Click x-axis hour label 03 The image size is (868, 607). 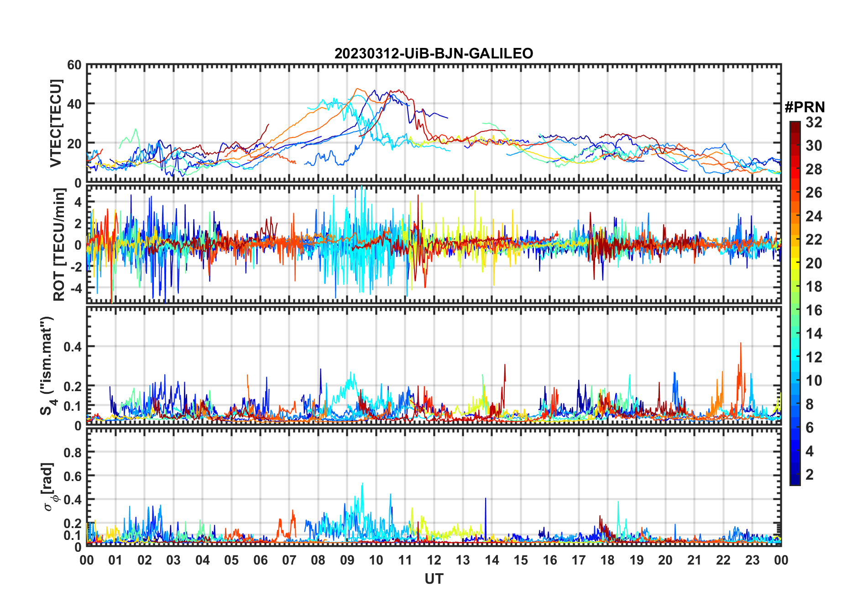click(x=173, y=560)
